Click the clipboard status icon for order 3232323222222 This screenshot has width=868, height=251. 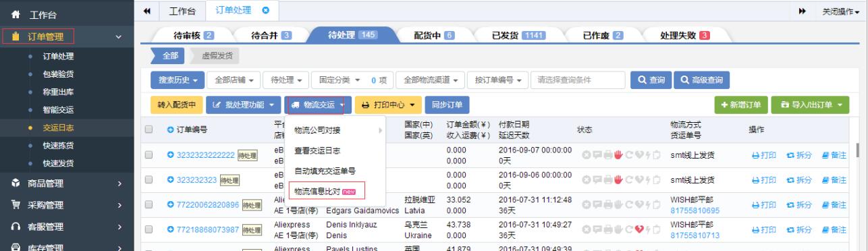(x=656, y=155)
